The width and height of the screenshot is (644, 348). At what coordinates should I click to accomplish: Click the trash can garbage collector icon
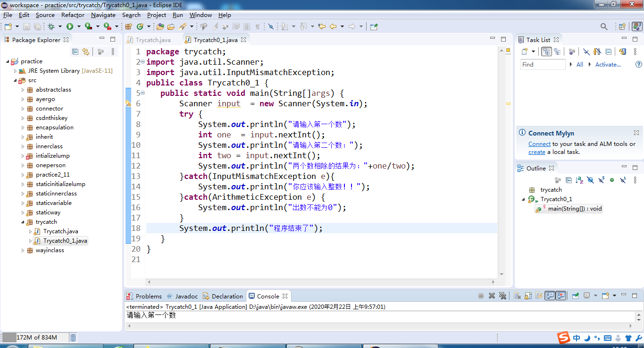click(73, 337)
